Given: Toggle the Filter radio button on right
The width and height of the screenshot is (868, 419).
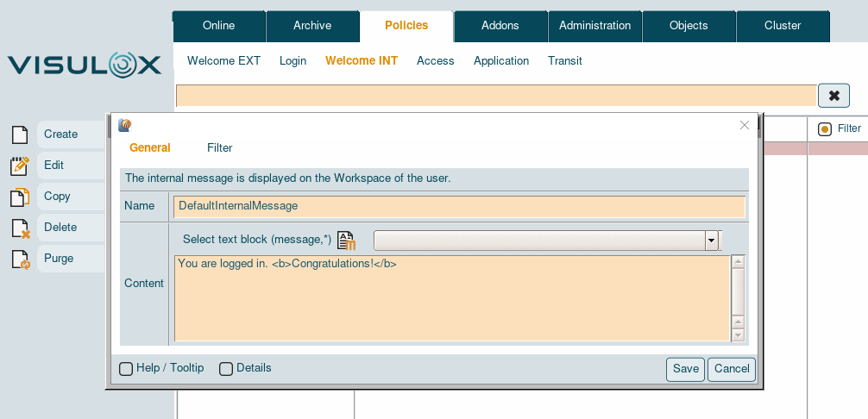Looking at the screenshot, I should coord(825,129).
